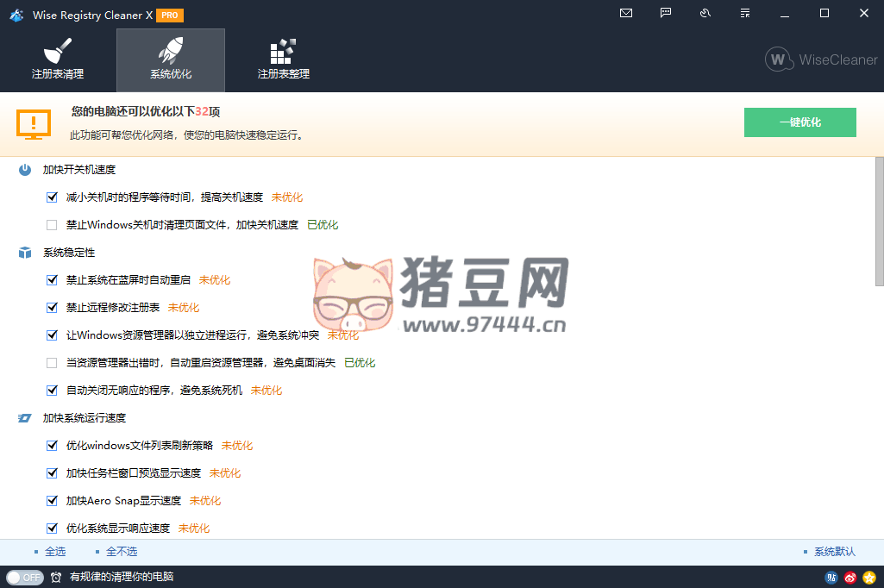Click the alarm clock schedule icon
Image resolution: width=884 pixels, height=588 pixels.
56,578
